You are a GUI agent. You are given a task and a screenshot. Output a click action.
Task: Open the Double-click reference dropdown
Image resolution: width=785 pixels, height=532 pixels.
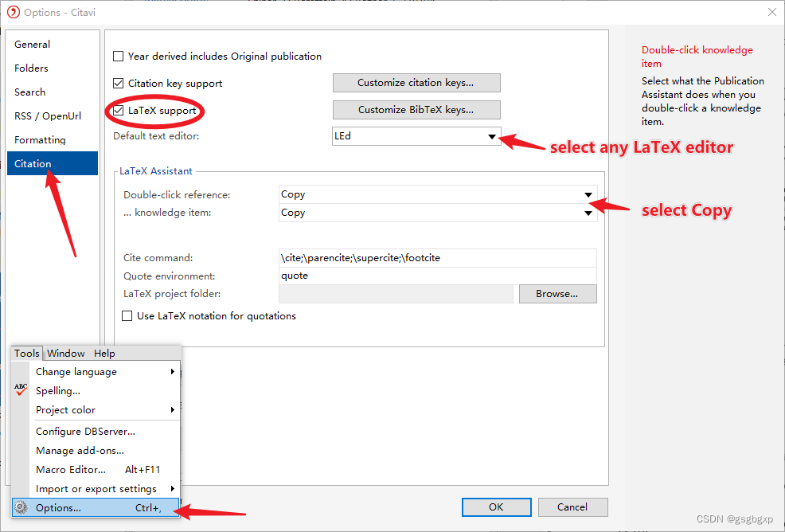tap(588, 194)
